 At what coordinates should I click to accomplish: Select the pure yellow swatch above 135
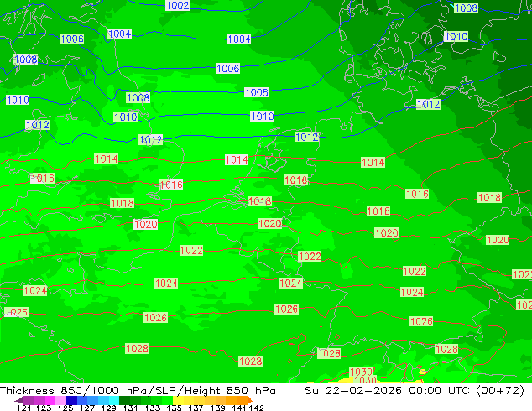pos(178,400)
